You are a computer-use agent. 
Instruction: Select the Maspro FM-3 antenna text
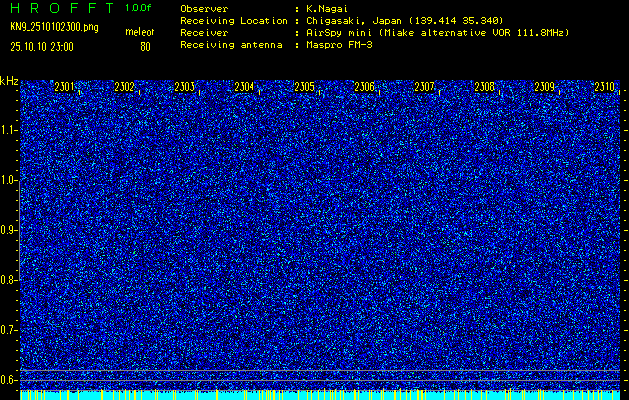(340, 45)
